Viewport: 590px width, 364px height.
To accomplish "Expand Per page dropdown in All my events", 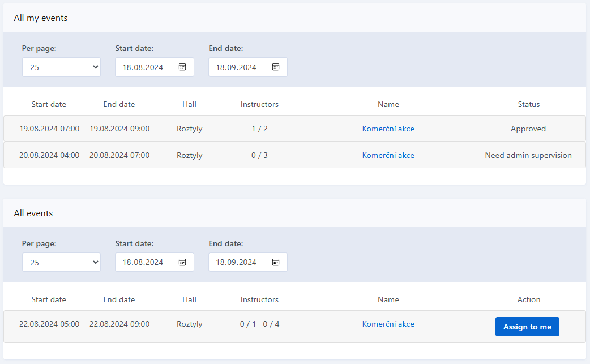I will tap(61, 67).
